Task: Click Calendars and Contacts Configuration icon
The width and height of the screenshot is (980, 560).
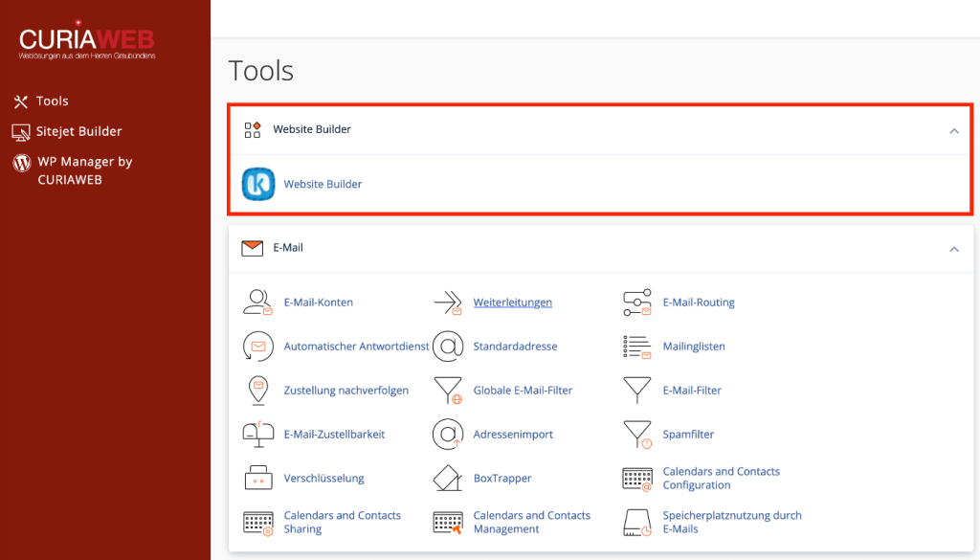Action: pos(637,479)
